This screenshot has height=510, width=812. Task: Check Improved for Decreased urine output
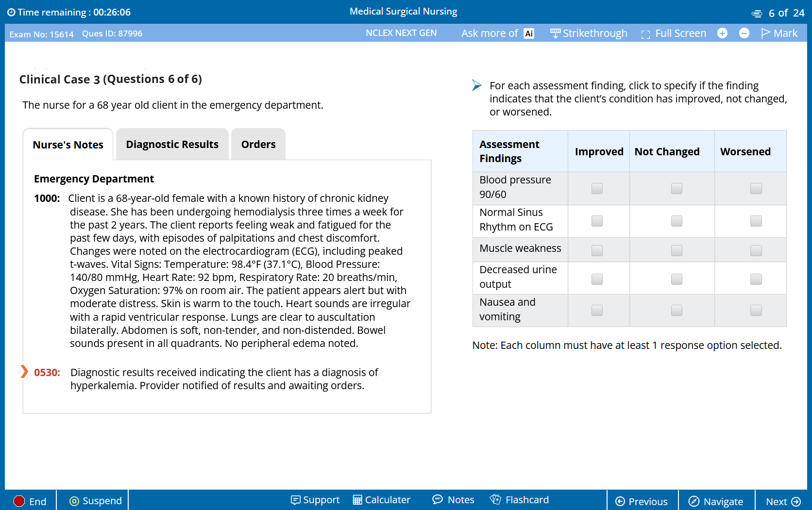(597, 279)
